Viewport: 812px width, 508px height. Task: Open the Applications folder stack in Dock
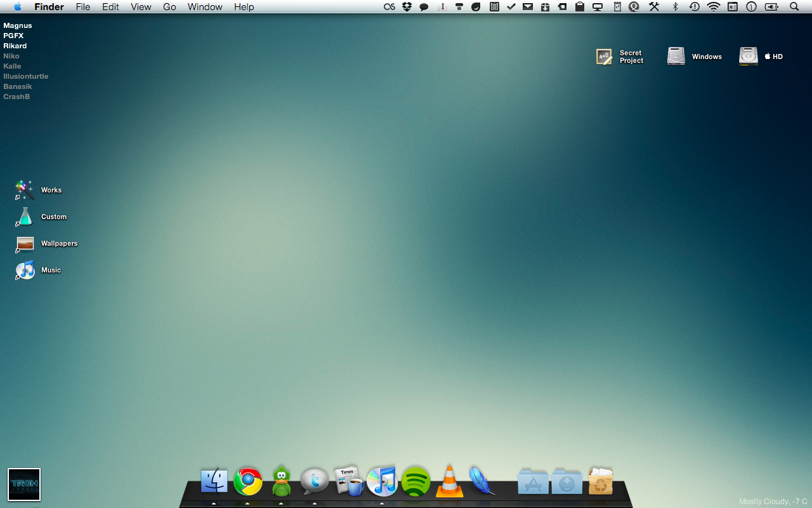533,481
